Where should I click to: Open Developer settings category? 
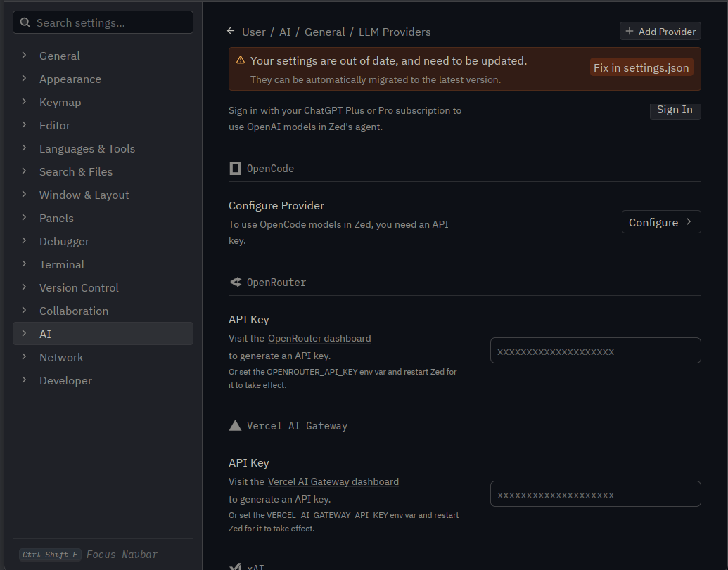[x=103, y=380]
